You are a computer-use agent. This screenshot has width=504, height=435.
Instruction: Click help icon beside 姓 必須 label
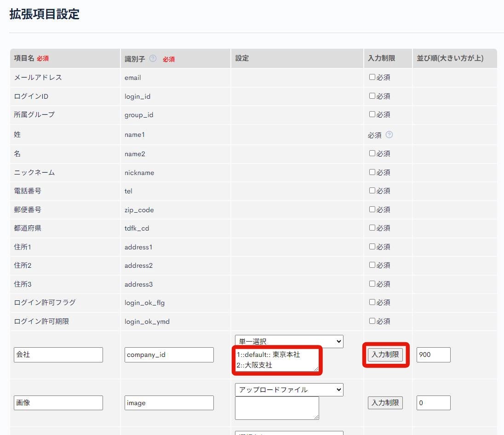[389, 135]
